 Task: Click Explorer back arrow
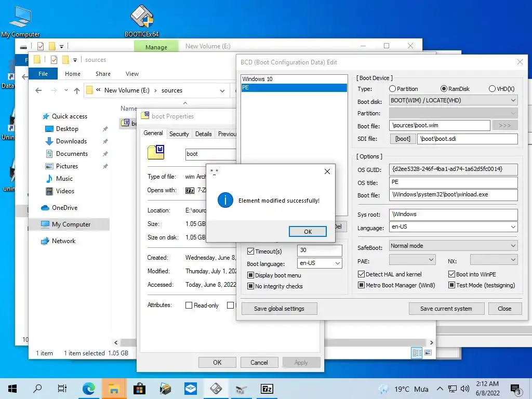coord(38,90)
